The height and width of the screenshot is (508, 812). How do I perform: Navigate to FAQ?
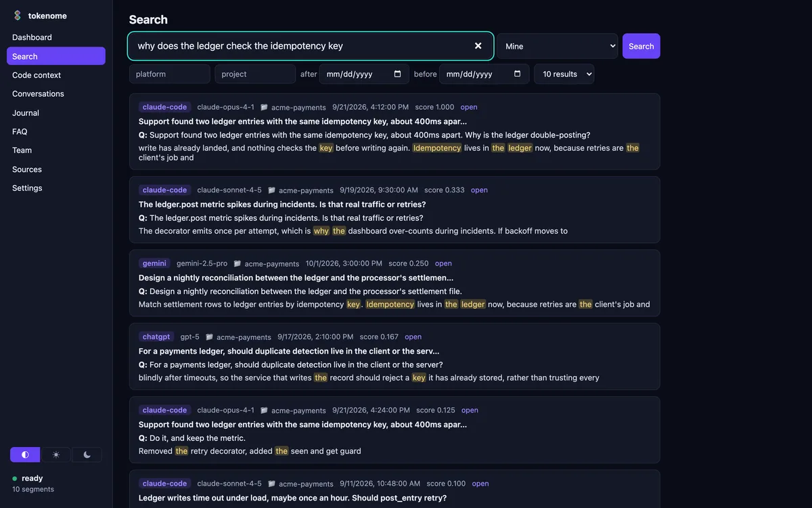point(56,131)
